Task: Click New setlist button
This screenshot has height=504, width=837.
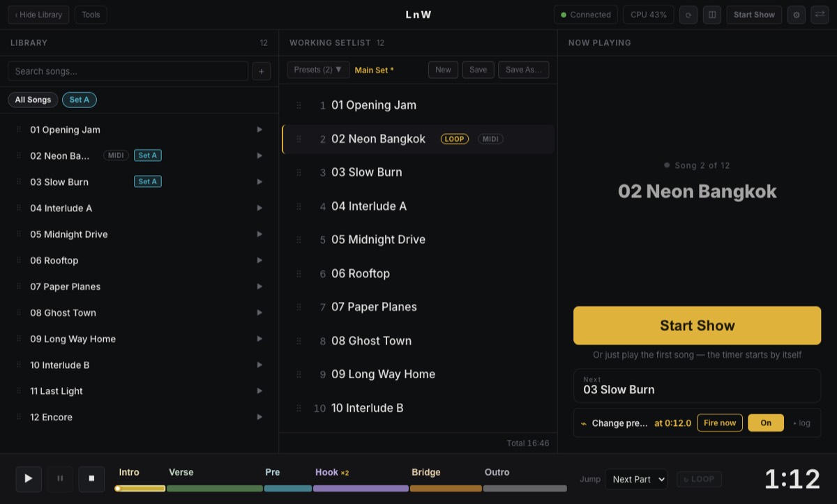Action: 444,70
